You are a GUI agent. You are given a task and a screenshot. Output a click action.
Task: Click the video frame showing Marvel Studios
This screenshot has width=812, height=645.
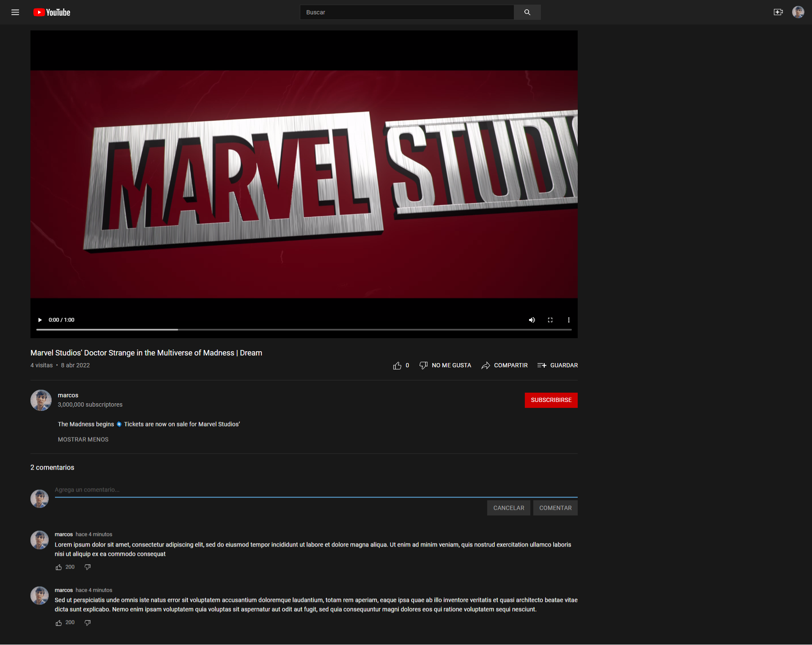304,184
